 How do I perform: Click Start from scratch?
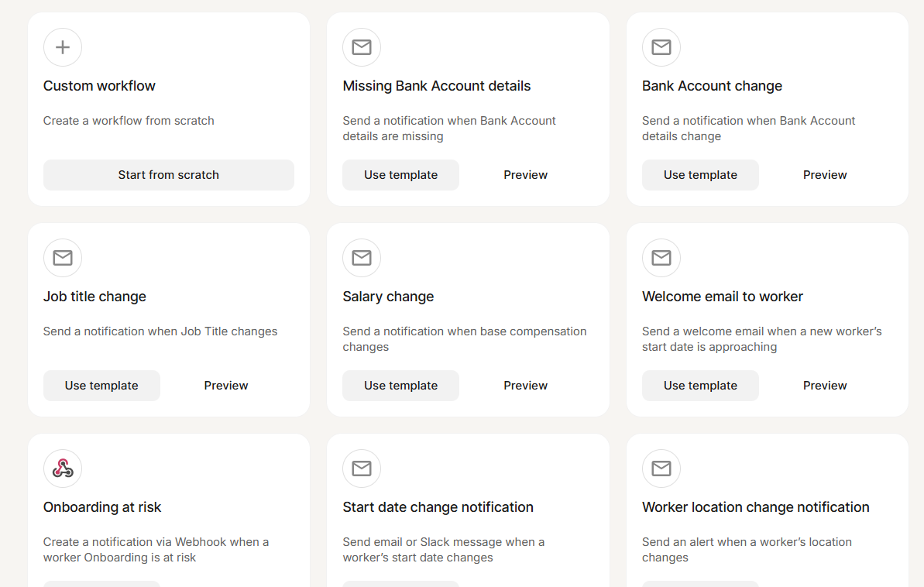[x=168, y=175]
